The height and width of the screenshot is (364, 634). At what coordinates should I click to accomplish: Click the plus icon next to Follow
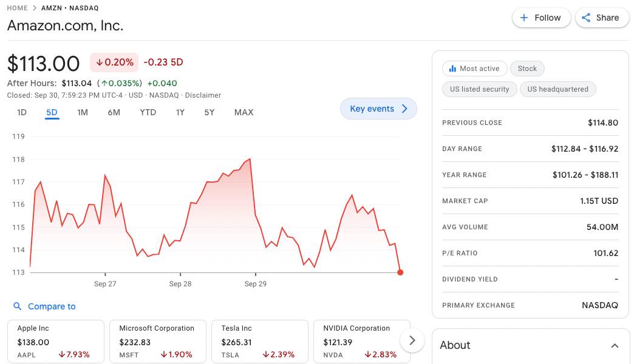click(523, 18)
